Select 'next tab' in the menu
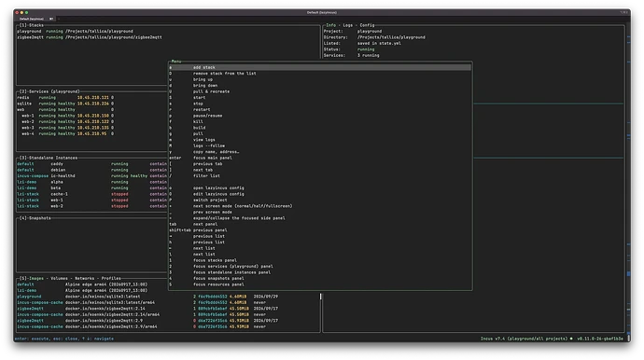644x360 pixels. pyautogui.click(x=320, y=170)
